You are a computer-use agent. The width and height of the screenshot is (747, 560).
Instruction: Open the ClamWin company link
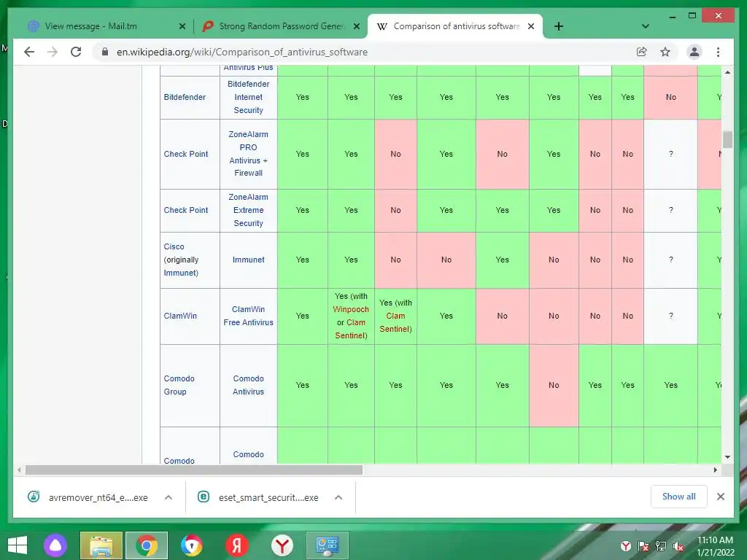tap(180, 316)
